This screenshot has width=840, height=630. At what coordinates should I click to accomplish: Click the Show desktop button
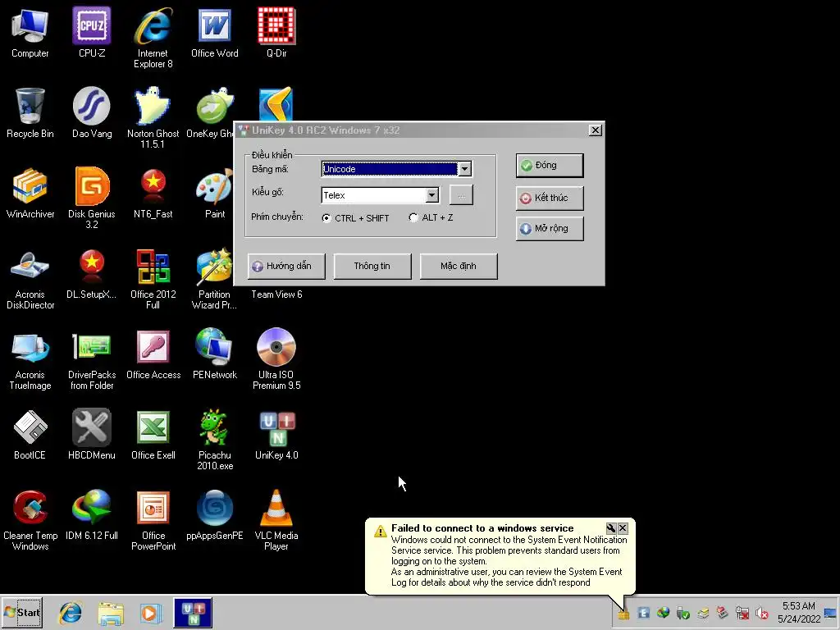click(x=831, y=612)
